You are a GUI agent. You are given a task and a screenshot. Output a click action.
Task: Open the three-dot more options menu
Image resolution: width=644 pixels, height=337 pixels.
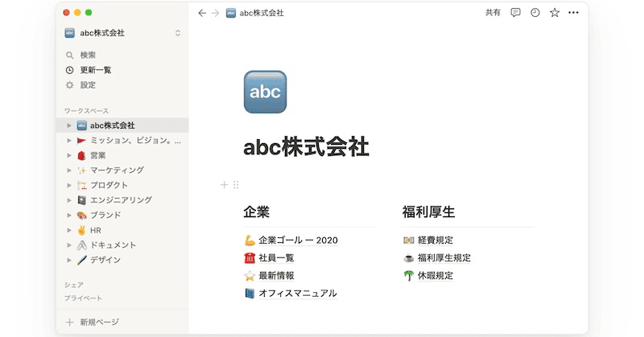pos(573,13)
